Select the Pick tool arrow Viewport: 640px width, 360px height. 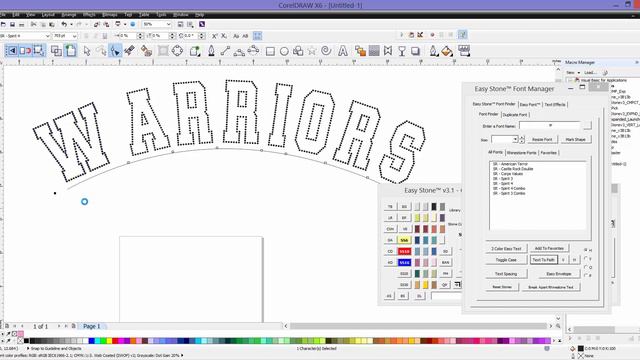pyautogui.click(x=87, y=51)
